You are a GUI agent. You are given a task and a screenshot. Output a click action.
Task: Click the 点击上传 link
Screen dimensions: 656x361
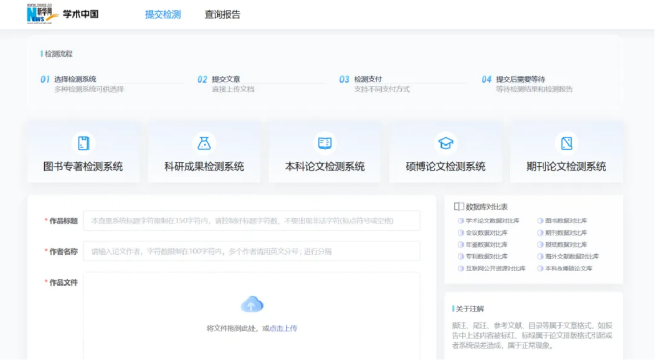(283, 328)
